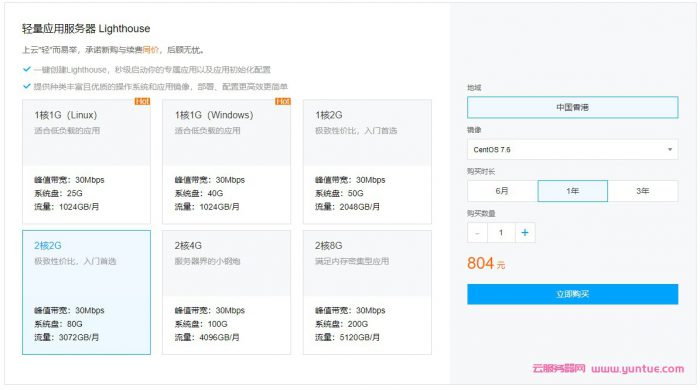Choose the 2核8G plan card
The height and width of the screenshot is (390, 700).
click(367, 292)
